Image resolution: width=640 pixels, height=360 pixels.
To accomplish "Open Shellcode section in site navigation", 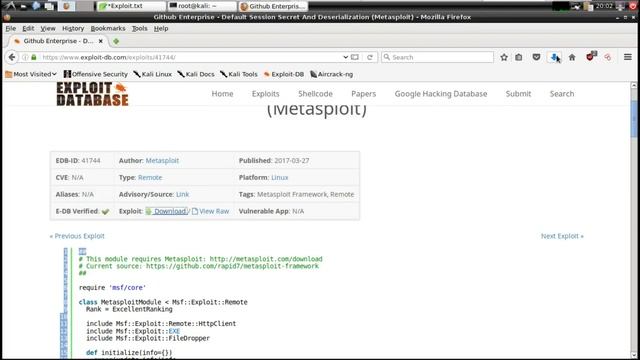I will pos(315,94).
